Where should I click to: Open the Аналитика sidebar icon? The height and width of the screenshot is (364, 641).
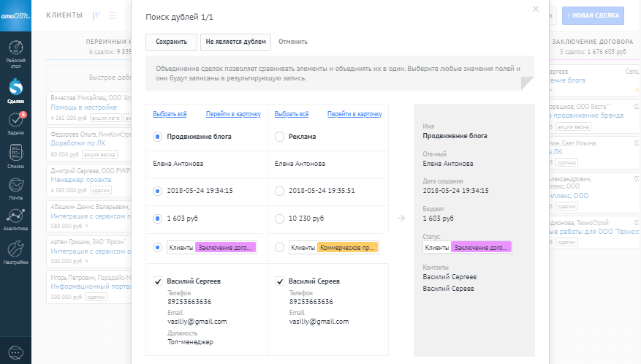(x=15, y=218)
